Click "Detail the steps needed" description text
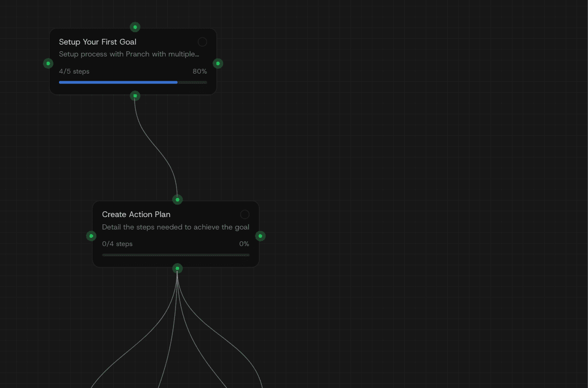Image resolution: width=588 pixels, height=388 pixels. click(x=175, y=227)
